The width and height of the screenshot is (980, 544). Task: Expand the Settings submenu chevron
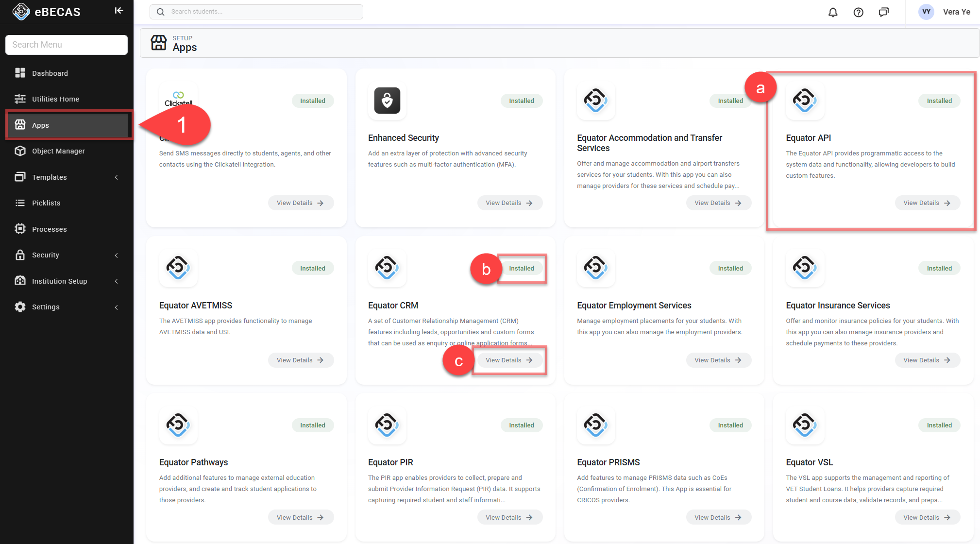117,307
